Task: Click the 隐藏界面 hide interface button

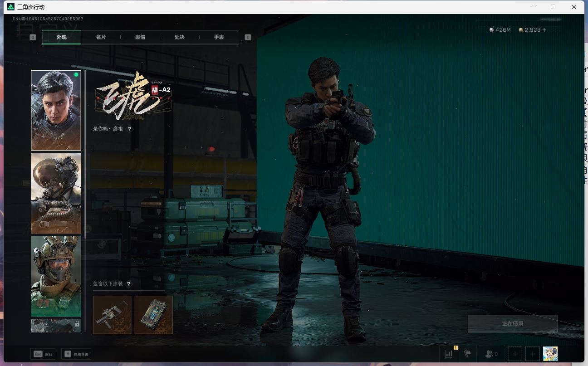Action: pos(76,354)
